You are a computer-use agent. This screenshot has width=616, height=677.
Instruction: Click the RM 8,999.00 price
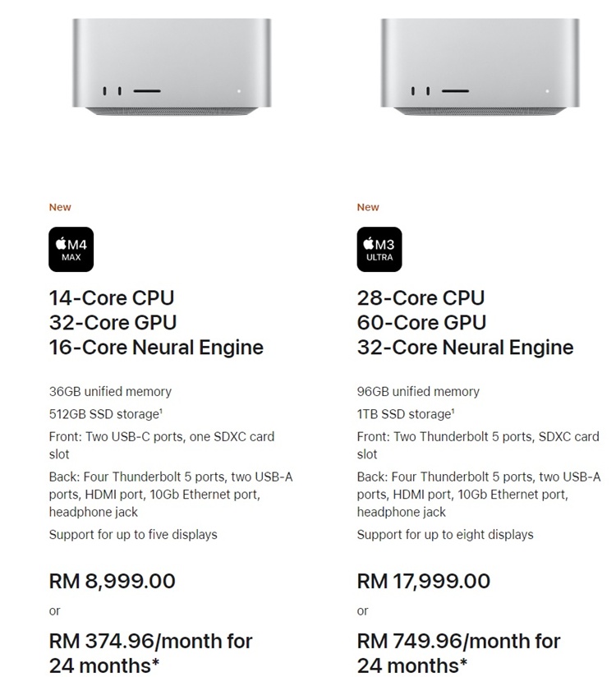pyautogui.click(x=113, y=581)
